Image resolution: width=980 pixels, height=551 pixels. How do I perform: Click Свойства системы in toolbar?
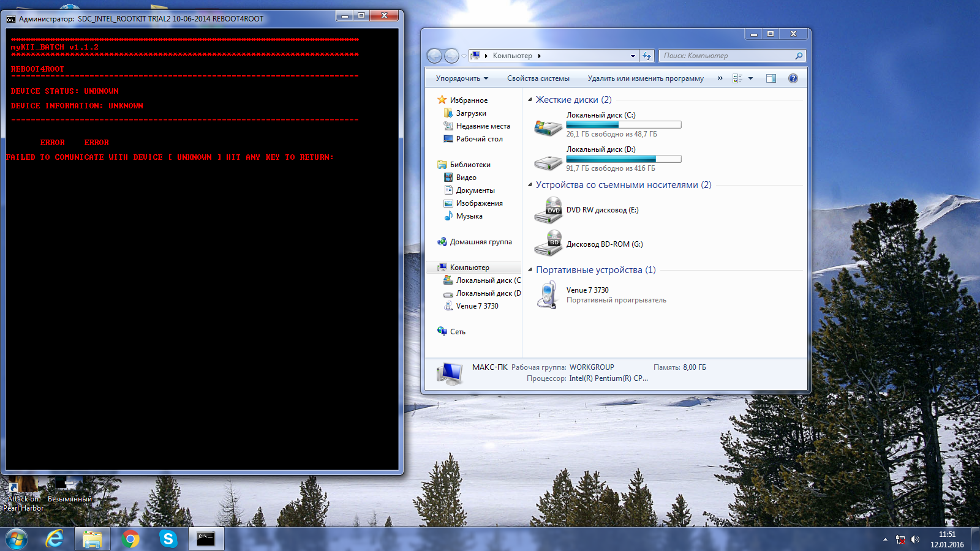pos(538,78)
